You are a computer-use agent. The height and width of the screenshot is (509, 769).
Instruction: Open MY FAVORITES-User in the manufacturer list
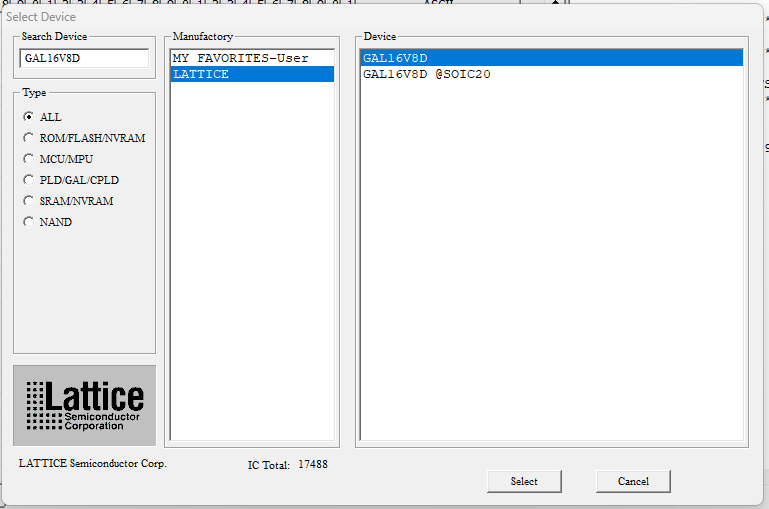point(241,58)
